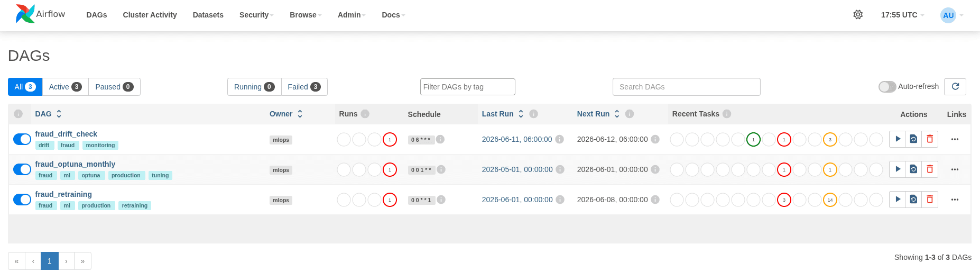Trigger the fraud_optuna_monthly DAG play button

(x=898, y=169)
